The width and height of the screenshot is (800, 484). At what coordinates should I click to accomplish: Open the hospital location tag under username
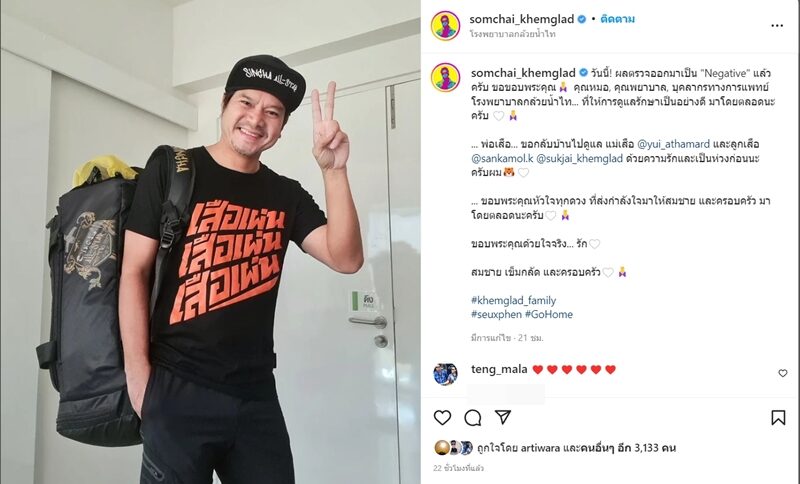[512, 34]
